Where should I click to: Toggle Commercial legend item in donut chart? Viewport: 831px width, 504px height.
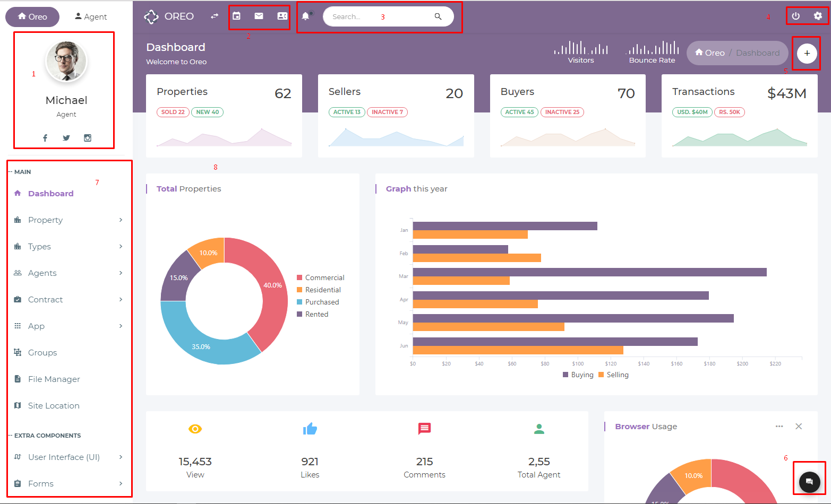[320, 277]
